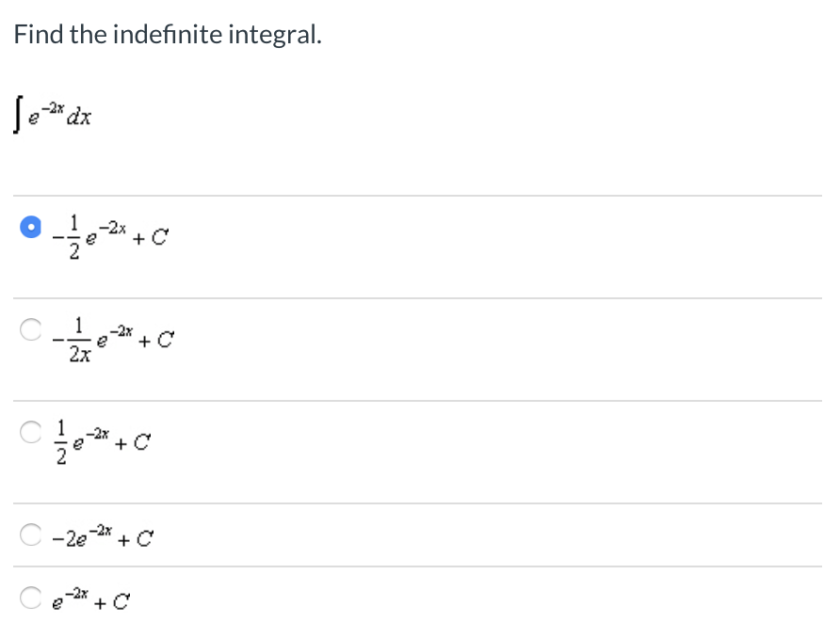Click the '+ C' in the fourth answer option
The width and height of the screenshot is (840, 638).
pyautogui.click(x=136, y=539)
